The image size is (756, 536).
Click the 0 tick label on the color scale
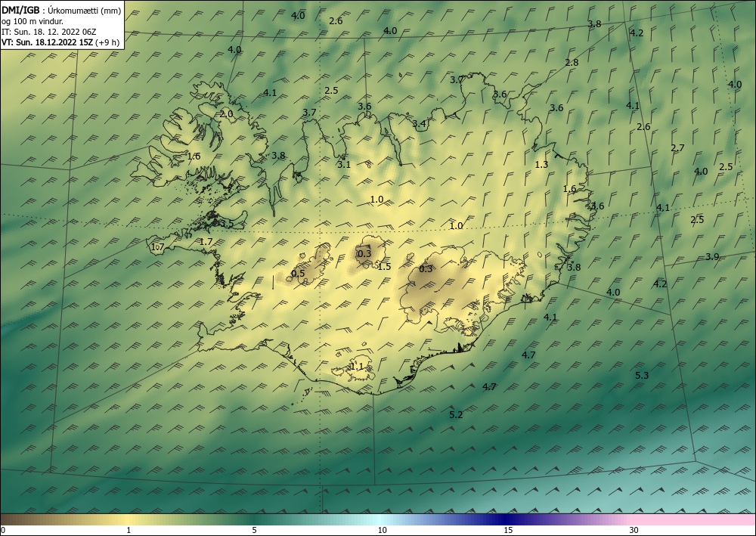click(x=3, y=530)
